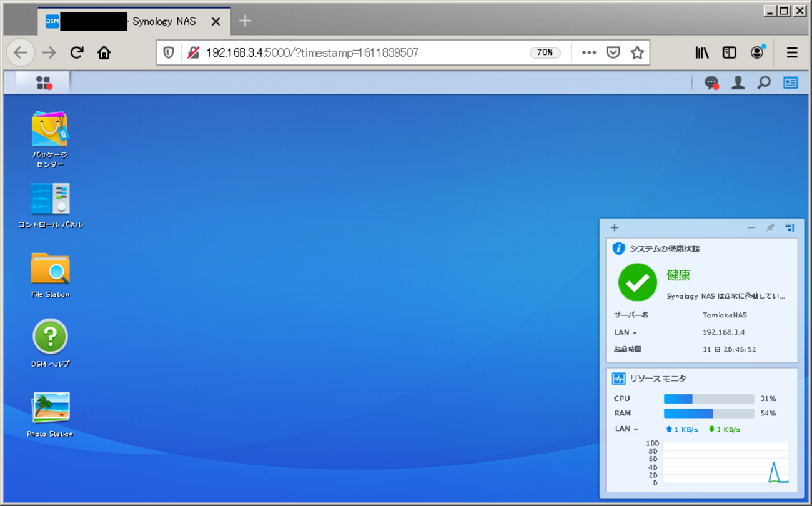Click the browser forward arrow
Screen dimensions: 812x506
click(49, 52)
